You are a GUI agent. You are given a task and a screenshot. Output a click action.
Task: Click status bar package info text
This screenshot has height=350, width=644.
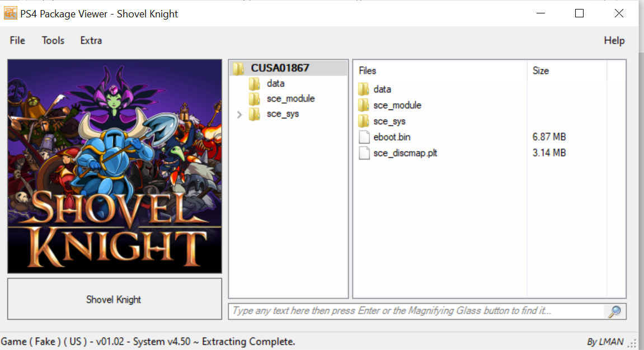pyautogui.click(x=148, y=342)
